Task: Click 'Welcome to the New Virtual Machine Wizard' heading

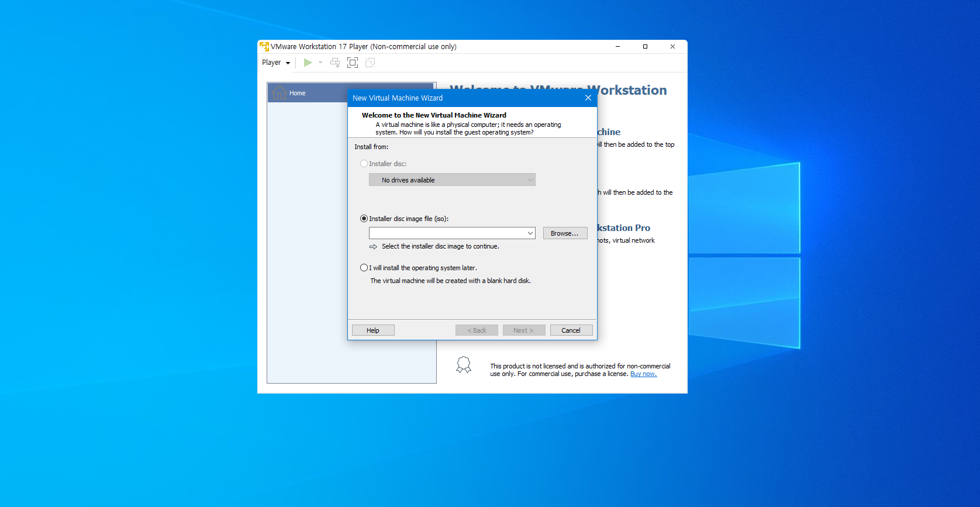Action: pos(434,115)
